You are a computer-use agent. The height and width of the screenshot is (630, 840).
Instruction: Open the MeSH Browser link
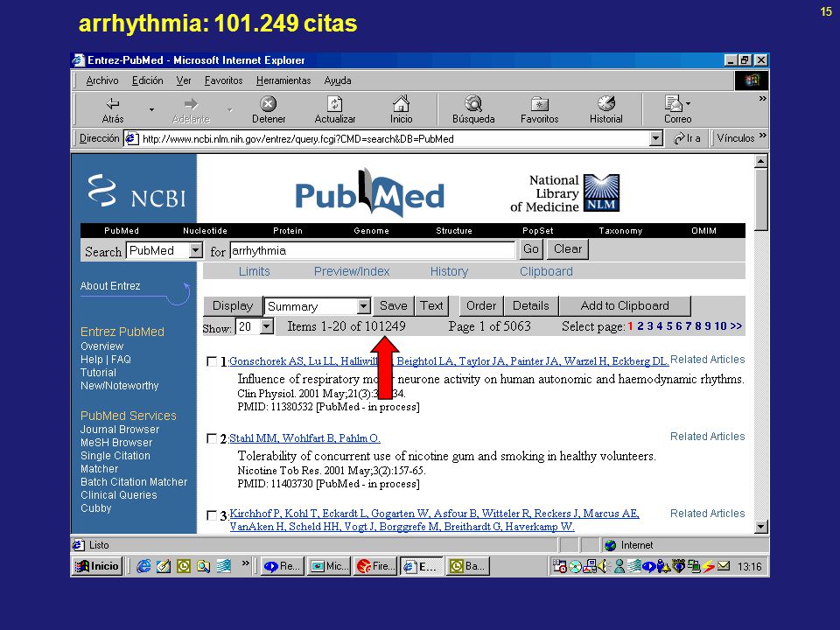coord(116,443)
